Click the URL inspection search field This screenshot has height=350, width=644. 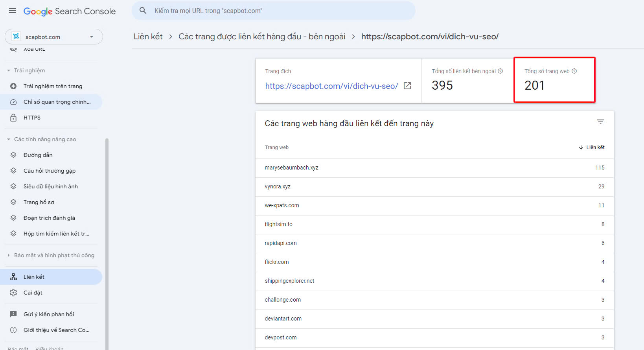tap(273, 11)
